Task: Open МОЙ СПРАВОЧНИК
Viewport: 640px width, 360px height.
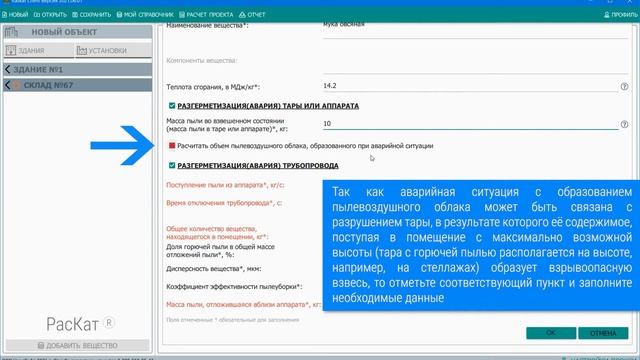Action: (145, 15)
